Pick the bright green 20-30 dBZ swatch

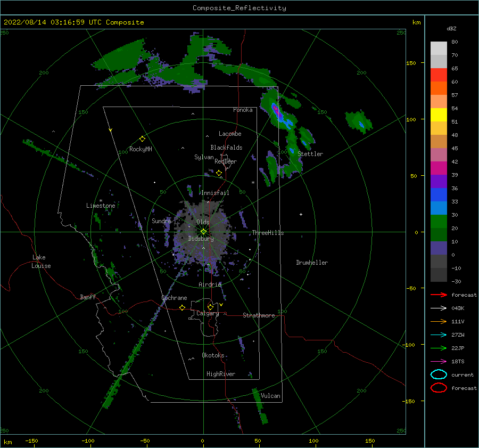click(x=439, y=222)
